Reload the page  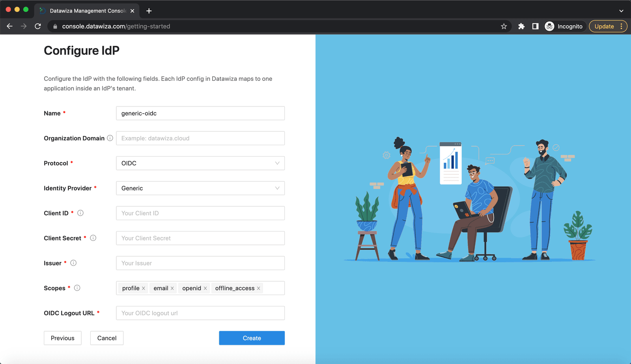coord(38,26)
